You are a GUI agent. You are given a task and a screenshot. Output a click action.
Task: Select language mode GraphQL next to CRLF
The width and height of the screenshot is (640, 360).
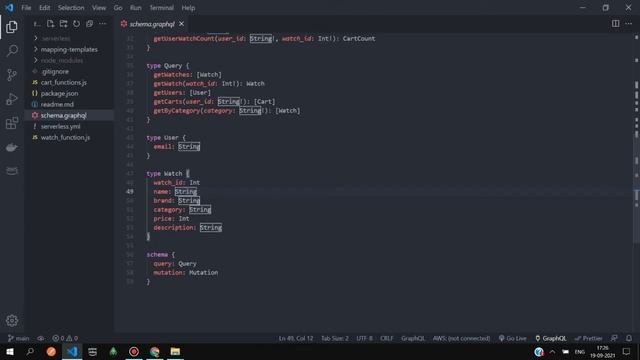(x=413, y=338)
